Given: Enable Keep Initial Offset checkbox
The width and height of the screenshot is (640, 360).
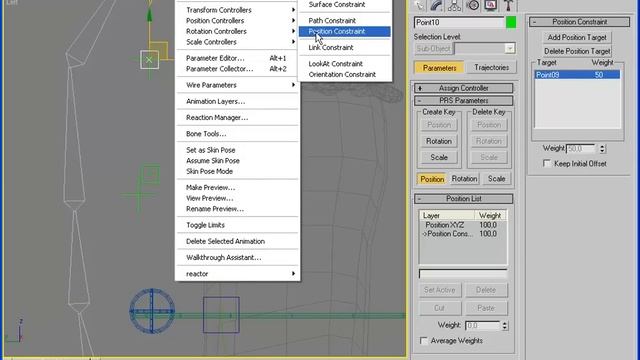Looking at the screenshot, I should pos(547,164).
